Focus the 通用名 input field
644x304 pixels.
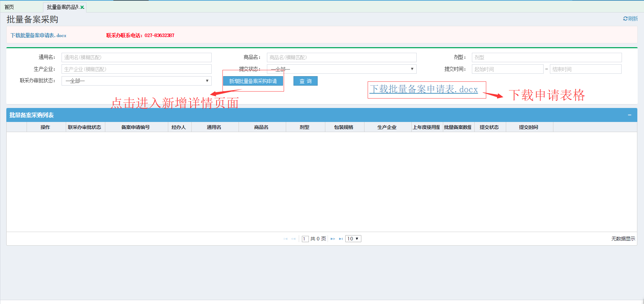[136, 57]
